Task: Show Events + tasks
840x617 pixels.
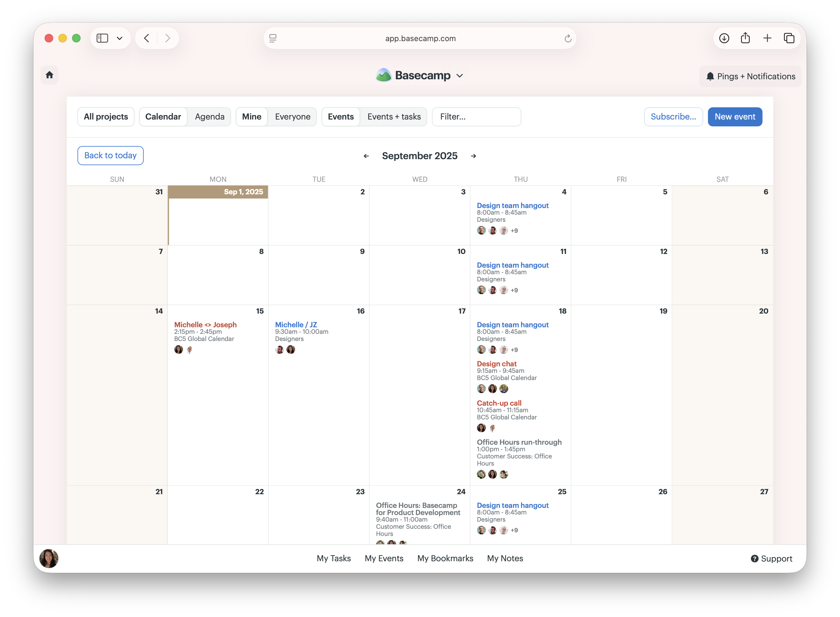Action: tap(394, 117)
